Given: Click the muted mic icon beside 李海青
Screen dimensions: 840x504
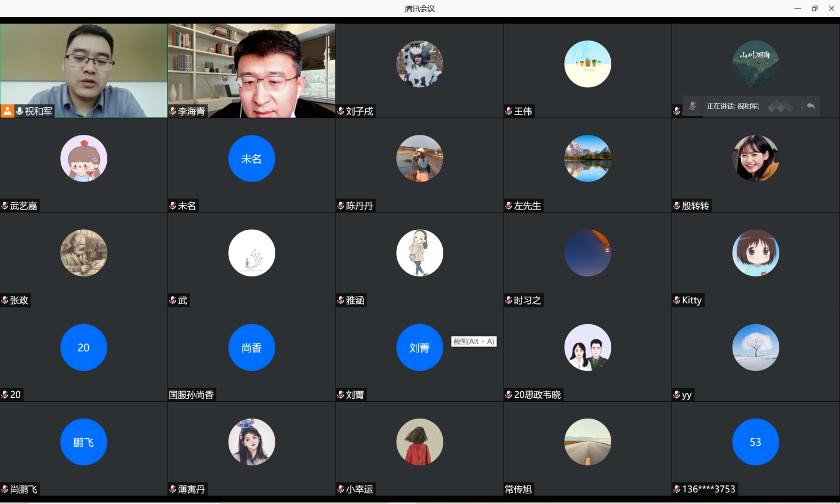Looking at the screenshot, I should point(173,111).
